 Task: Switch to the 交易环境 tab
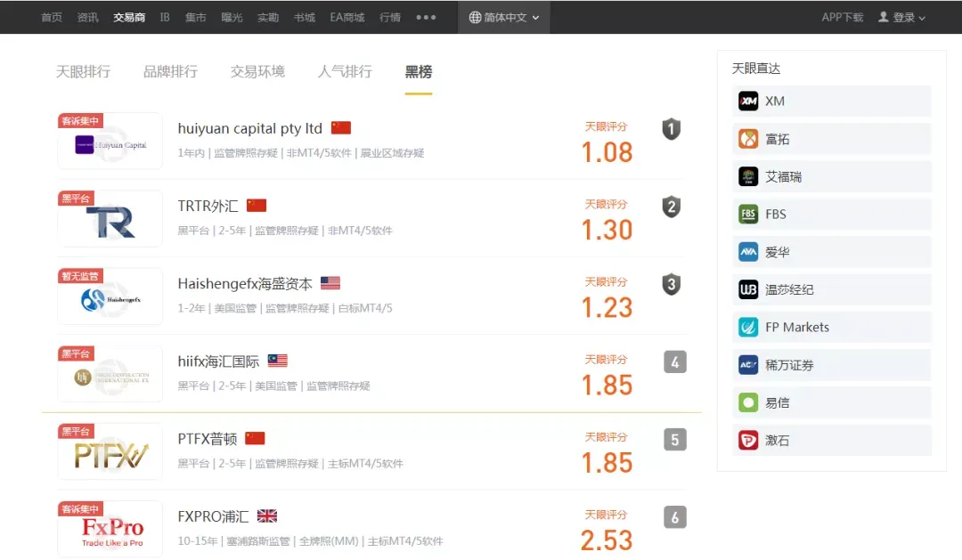(x=257, y=72)
